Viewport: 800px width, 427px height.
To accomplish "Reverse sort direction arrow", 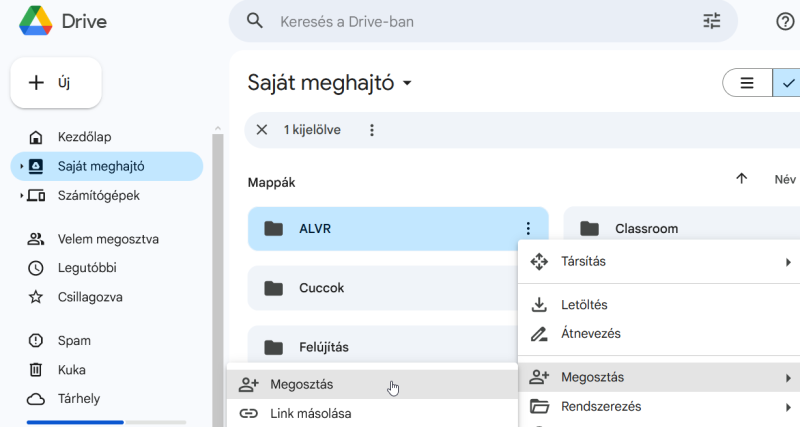I will 741,179.
